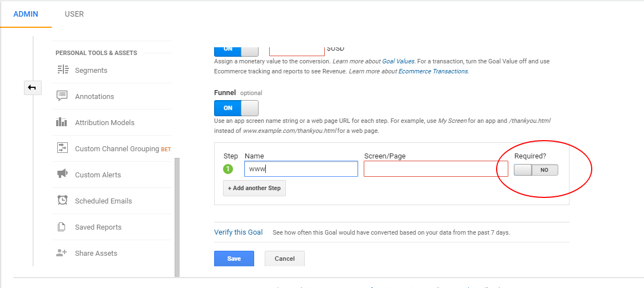Click the Saved Reports document icon
Image resolution: width=644 pixels, height=288 pixels.
(x=62, y=227)
